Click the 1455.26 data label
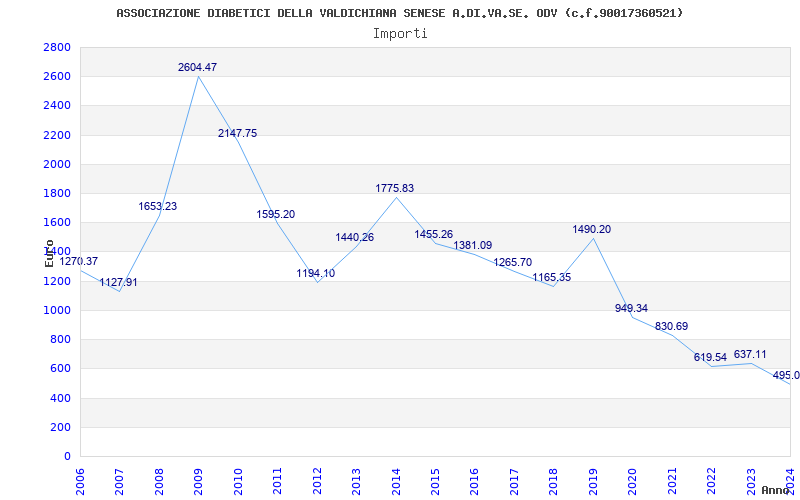 tap(434, 235)
